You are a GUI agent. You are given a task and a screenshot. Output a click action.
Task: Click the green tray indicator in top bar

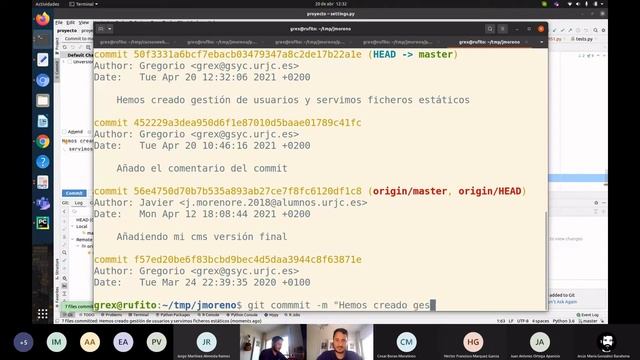[544, 4]
